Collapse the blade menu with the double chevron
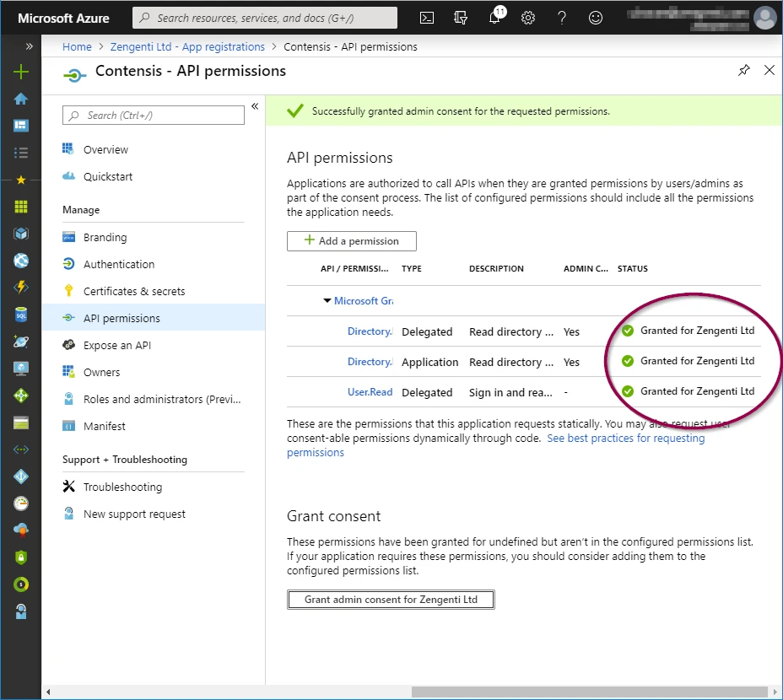The image size is (783, 700). [255, 106]
